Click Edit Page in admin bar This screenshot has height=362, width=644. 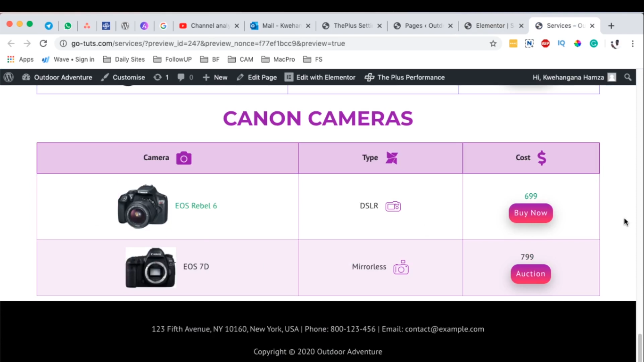coord(256,77)
